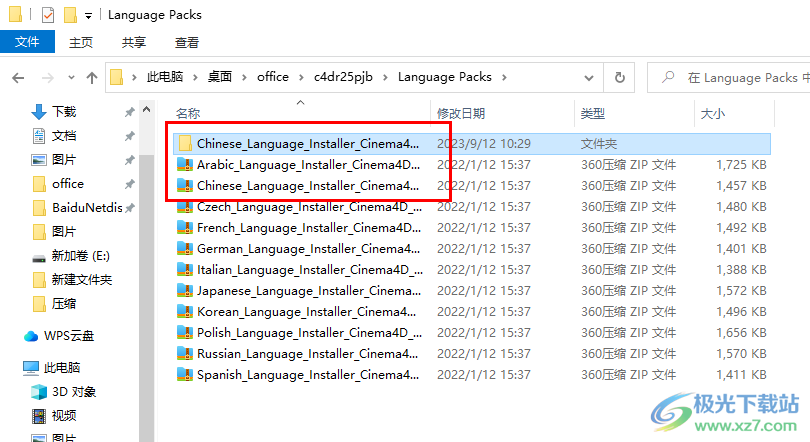Select the Russian_Language_Installer ZIP file
The height and width of the screenshot is (442, 810).
(x=472, y=354)
